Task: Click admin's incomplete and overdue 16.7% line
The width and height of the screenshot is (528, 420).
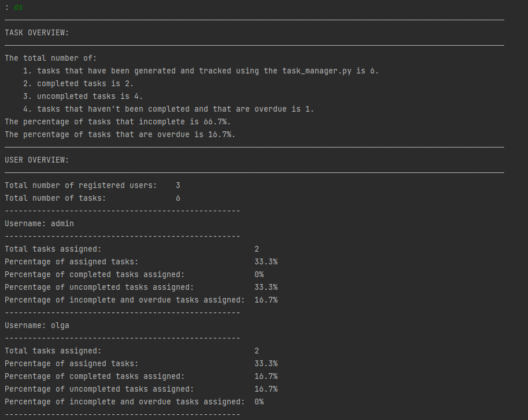Action: (x=141, y=300)
